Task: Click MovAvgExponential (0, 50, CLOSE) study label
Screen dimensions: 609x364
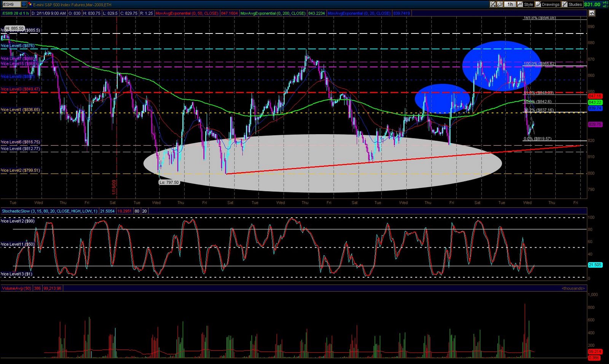Action: [187, 13]
